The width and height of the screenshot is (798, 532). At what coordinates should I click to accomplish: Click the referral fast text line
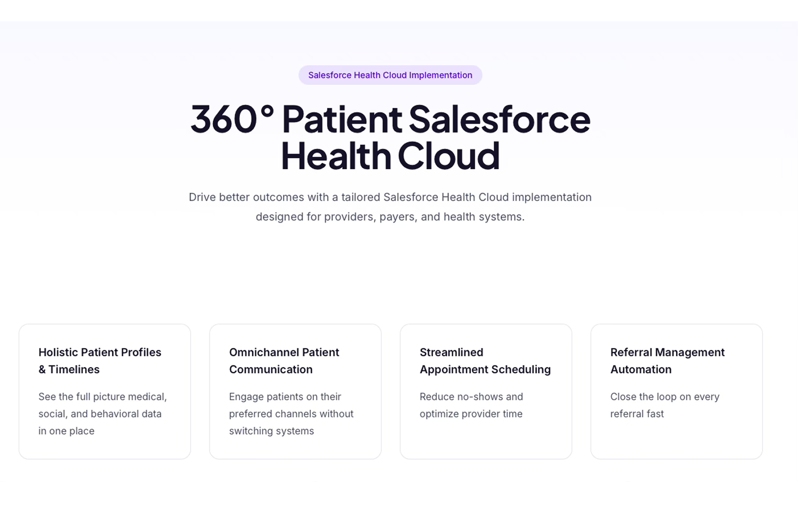pyautogui.click(x=637, y=414)
